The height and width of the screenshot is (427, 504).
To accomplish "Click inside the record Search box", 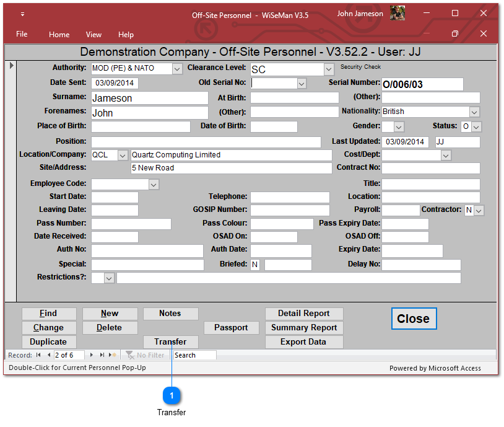I will [195, 355].
